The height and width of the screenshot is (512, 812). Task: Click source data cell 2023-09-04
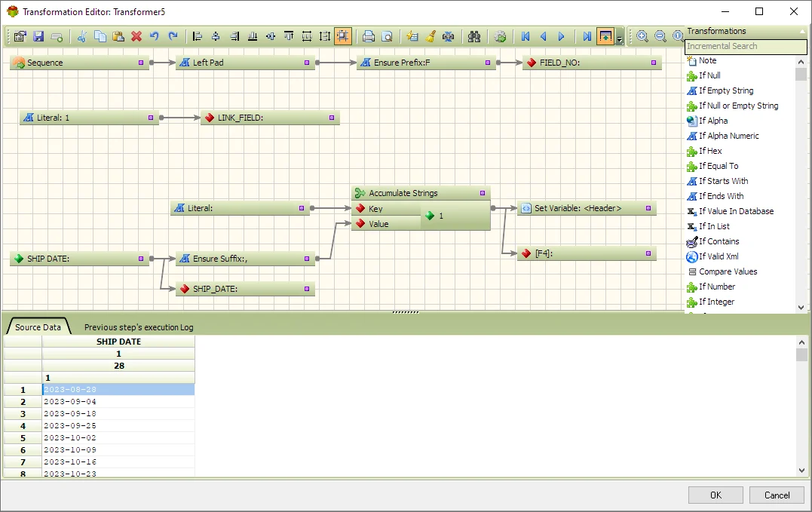(118, 402)
